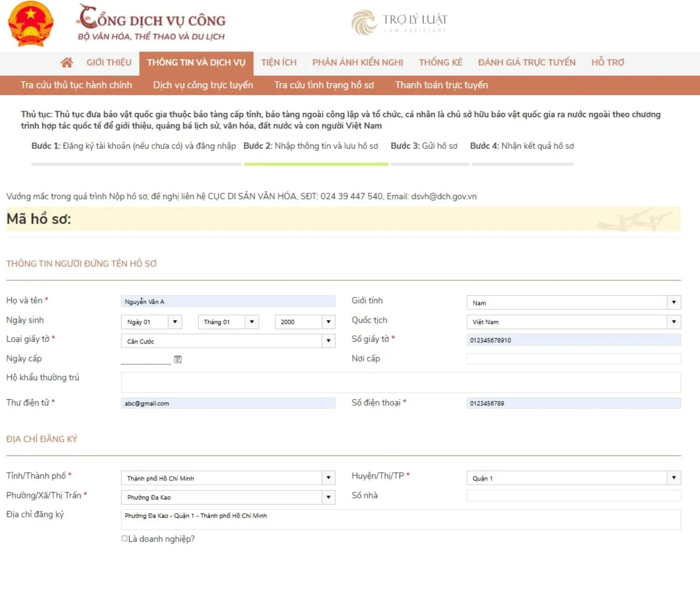Image resolution: width=700 pixels, height=591 pixels.
Task: Tick the 'Là doanh nghiệp?' checkbox
Action: click(124, 538)
